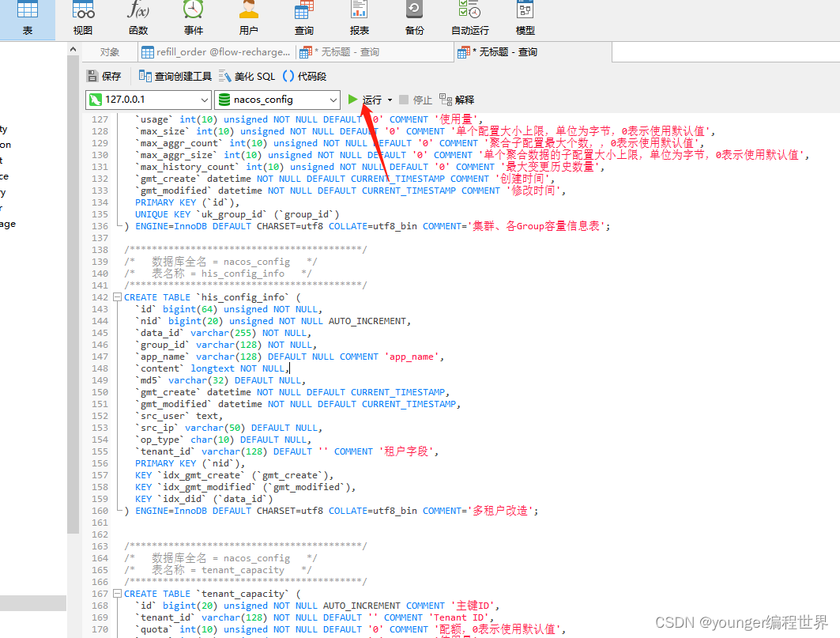Click line number 160 in gutter
The image size is (840, 638).
tap(100, 511)
